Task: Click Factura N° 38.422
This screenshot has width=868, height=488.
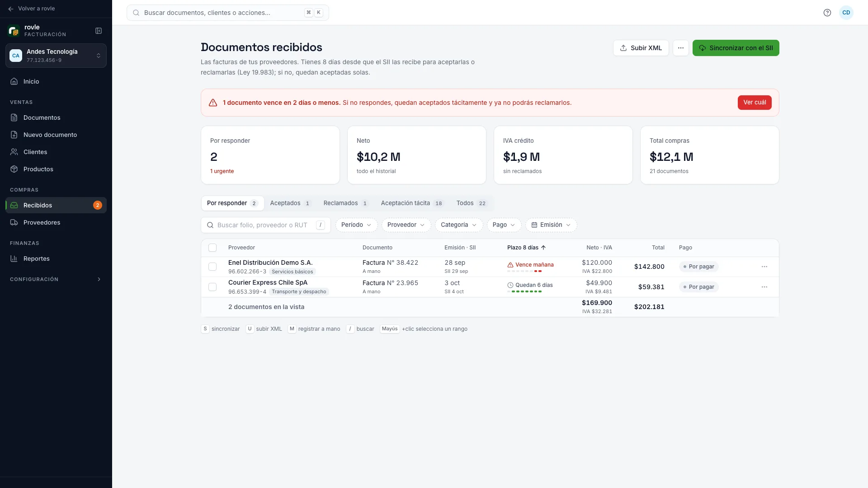Action: pyautogui.click(x=390, y=263)
